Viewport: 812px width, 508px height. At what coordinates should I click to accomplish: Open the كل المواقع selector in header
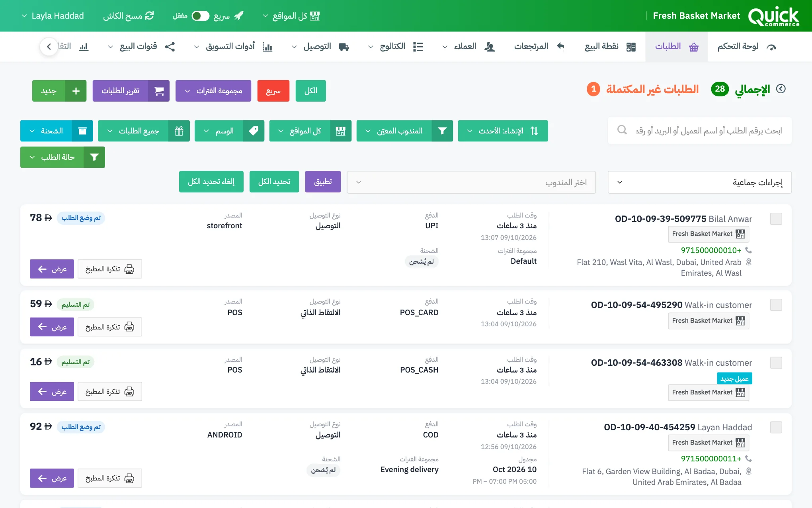click(291, 16)
